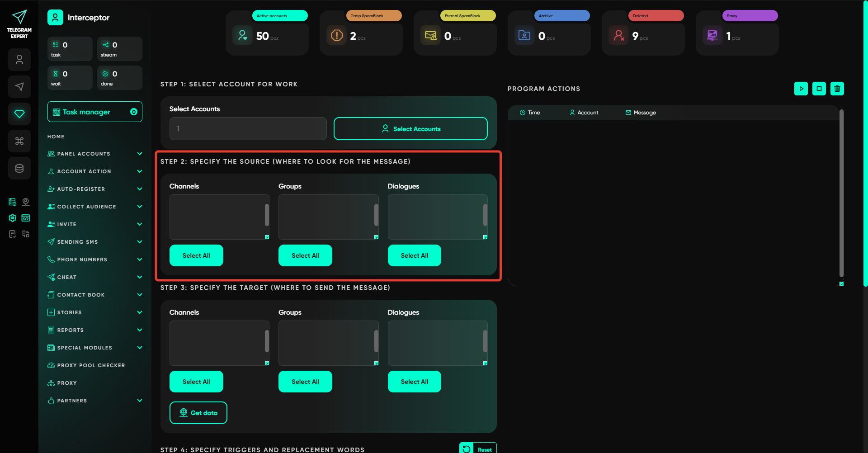Image resolution: width=868 pixels, height=453 pixels.
Task: Open the Task manager button
Action: [95, 112]
